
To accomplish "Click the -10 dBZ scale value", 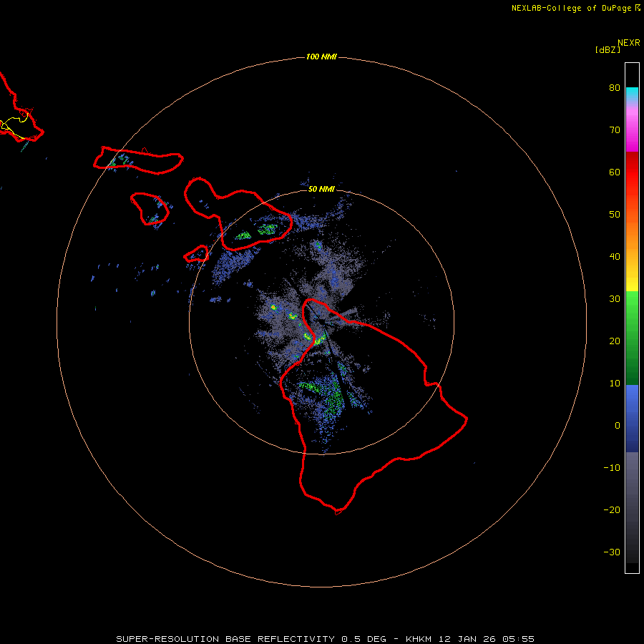I will coord(612,468).
